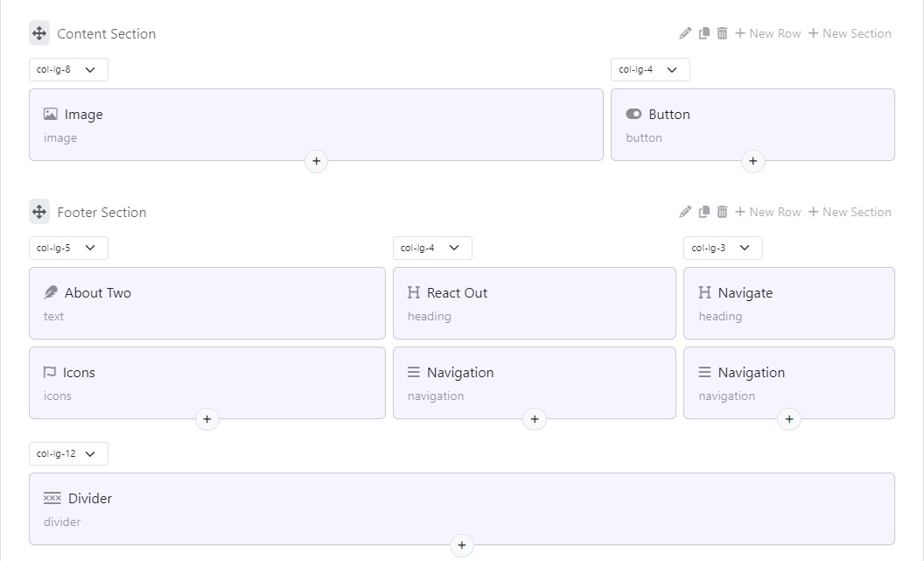The width and height of the screenshot is (924, 561).
Task: Delete the Footer Section via the trash icon
Action: 722,212
